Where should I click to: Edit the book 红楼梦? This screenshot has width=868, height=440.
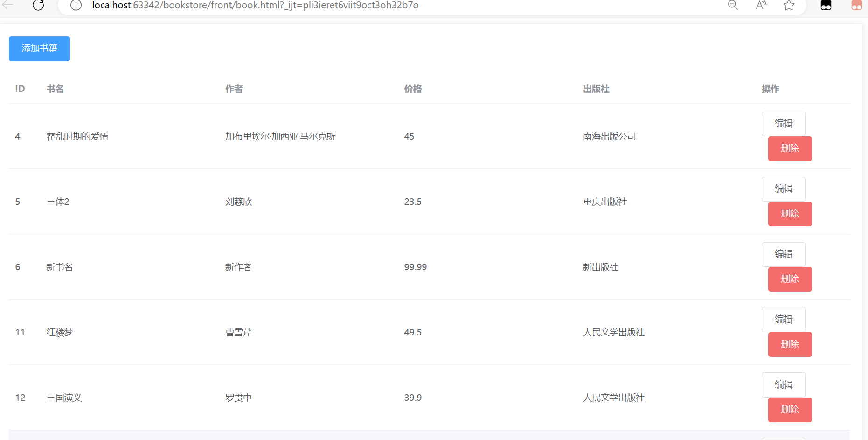(x=783, y=319)
